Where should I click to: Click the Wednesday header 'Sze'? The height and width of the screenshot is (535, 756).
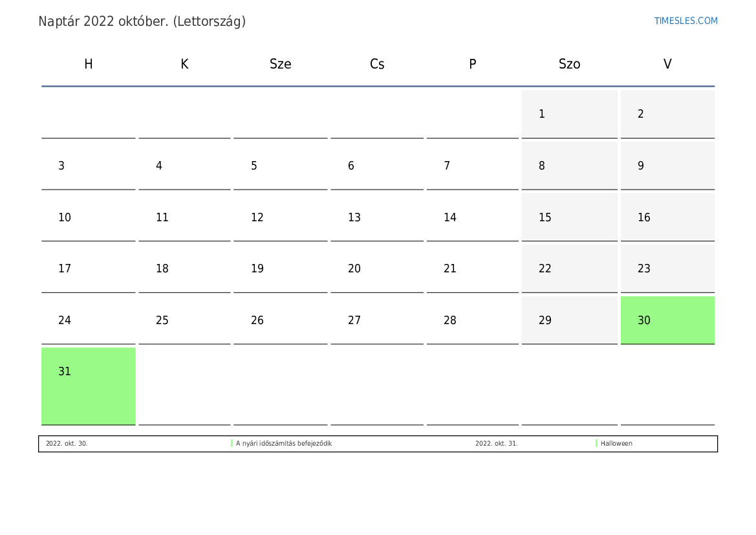280,64
